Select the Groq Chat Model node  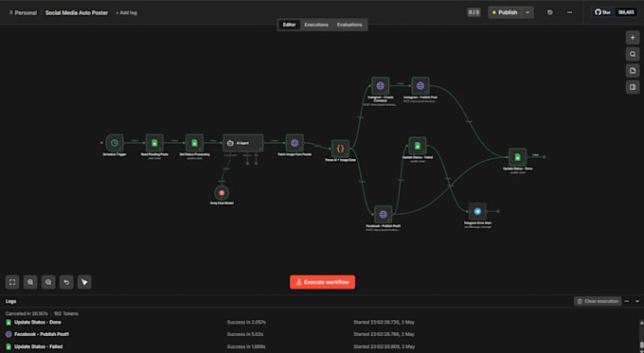coord(222,193)
